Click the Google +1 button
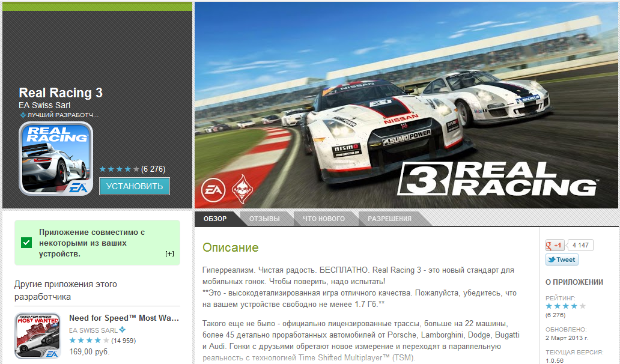The image size is (620, 364). pyautogui.click(x=555, y=245)
